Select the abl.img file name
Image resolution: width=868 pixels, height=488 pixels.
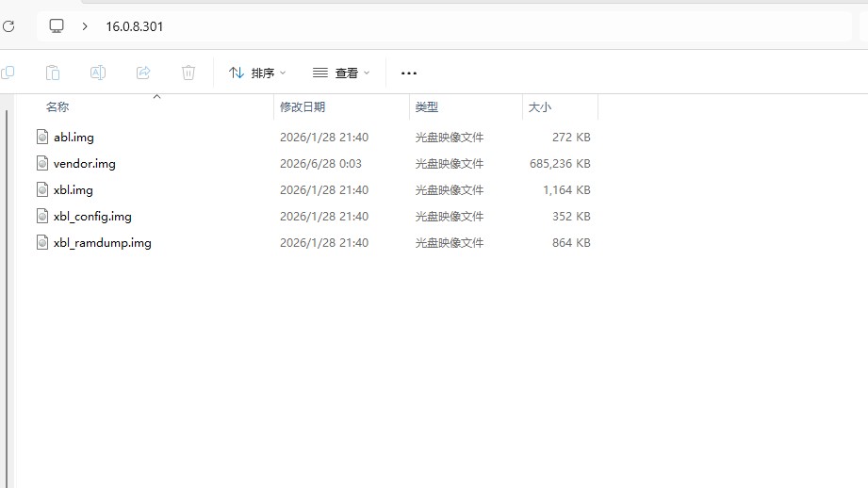74,138
